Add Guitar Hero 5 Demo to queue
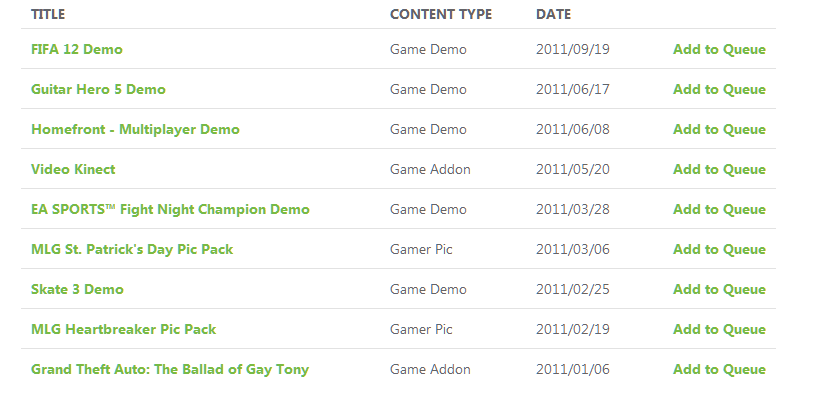Image resolution: width=827 pixels, height=404 pixels. [x=719, y=89]
